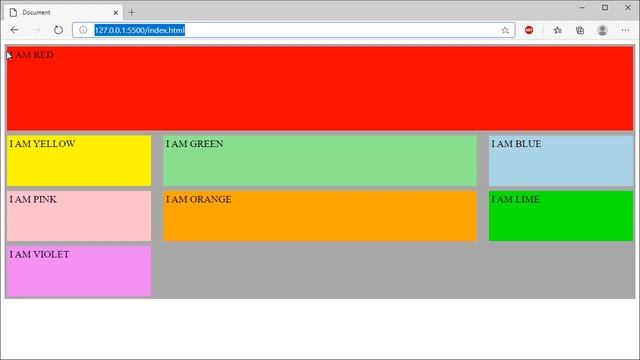Click the address bar URL field
This screenshot has width=640, height=360.
(293, 30)
